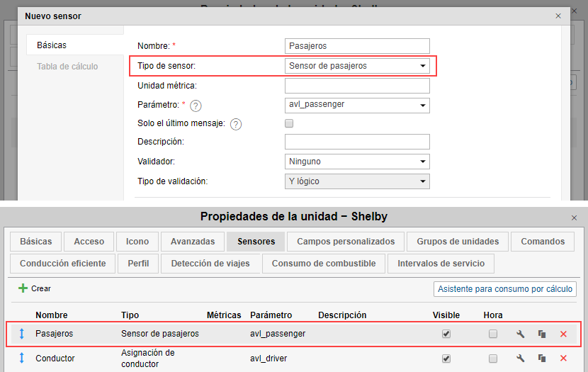Image resolution: width=588 pixels, height=372 pixels.
Task: Open the Tipo de sensor dropdown
Action: (x=357, y=66)
